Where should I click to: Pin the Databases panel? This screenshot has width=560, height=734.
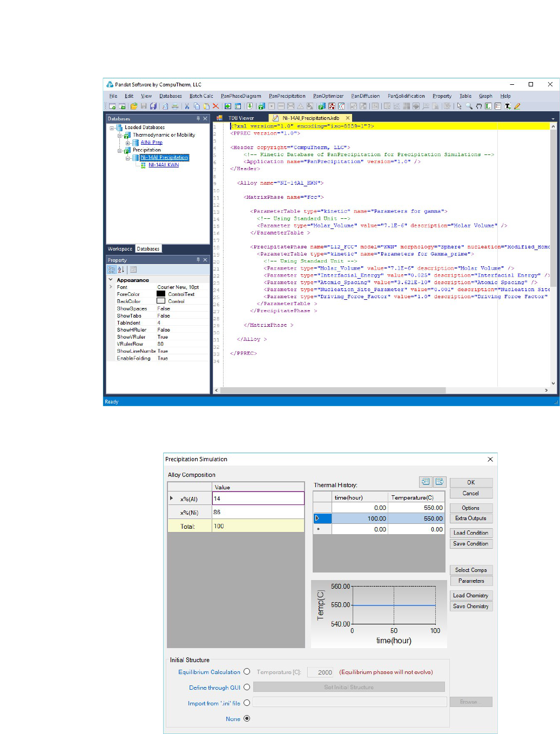tap(198, 118)
